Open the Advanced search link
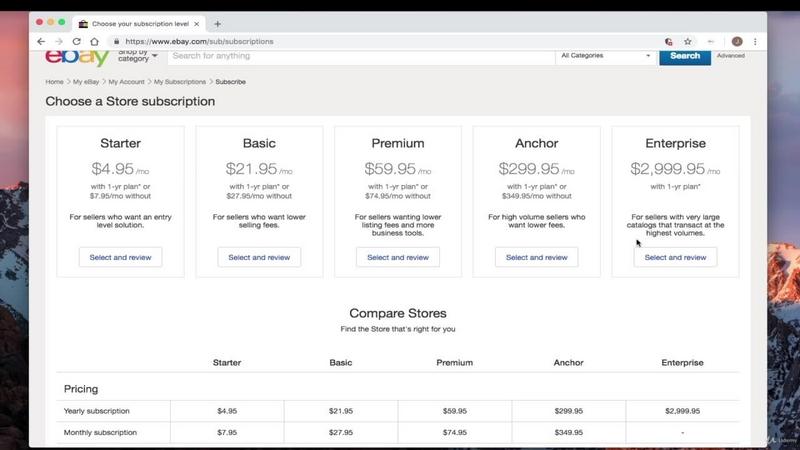The height and width of the screenshot is (450, 800). pos(731,56)
